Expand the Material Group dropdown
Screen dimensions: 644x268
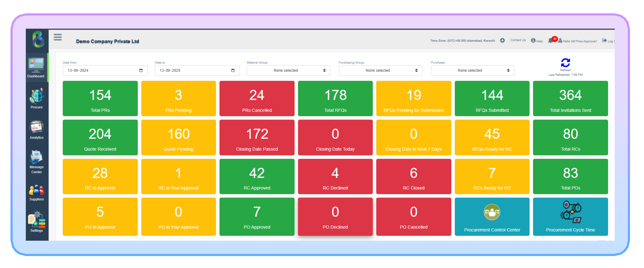[288, 70]
